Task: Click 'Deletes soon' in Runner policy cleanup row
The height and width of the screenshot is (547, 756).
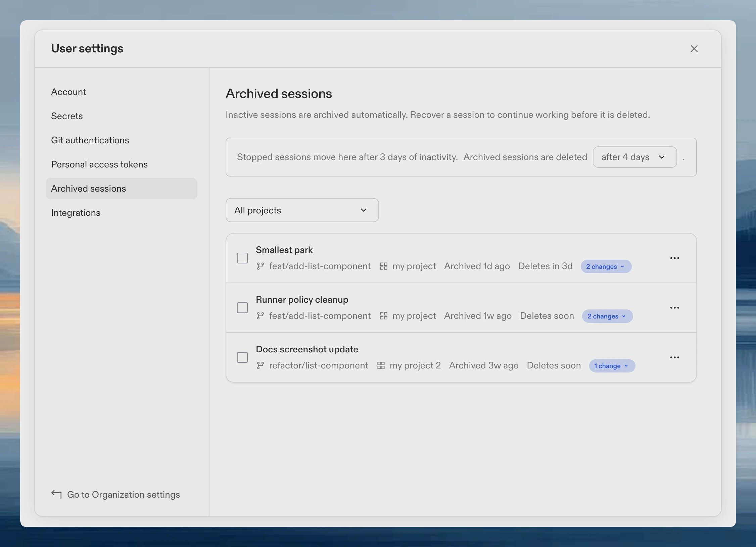Action: 547,316
